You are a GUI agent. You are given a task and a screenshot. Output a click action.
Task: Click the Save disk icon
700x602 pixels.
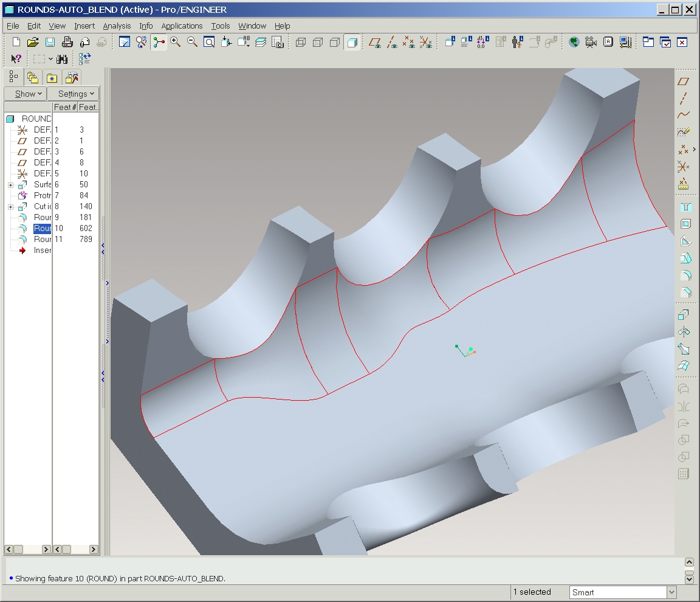coord(50,42)
